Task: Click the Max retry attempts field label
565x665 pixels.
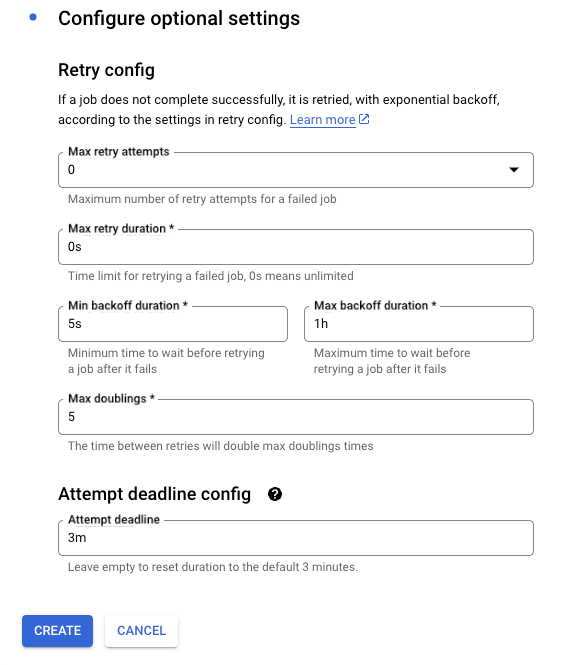Action: 118,151
